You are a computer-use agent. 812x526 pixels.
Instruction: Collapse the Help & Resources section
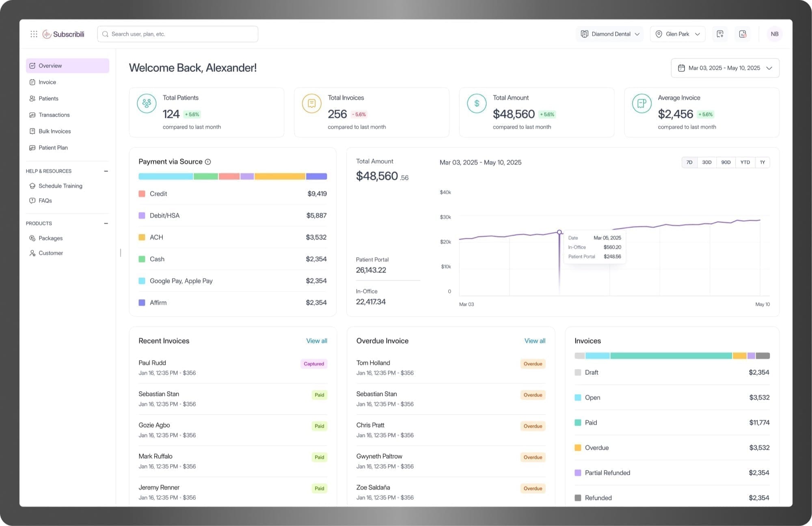pos(106,171)
